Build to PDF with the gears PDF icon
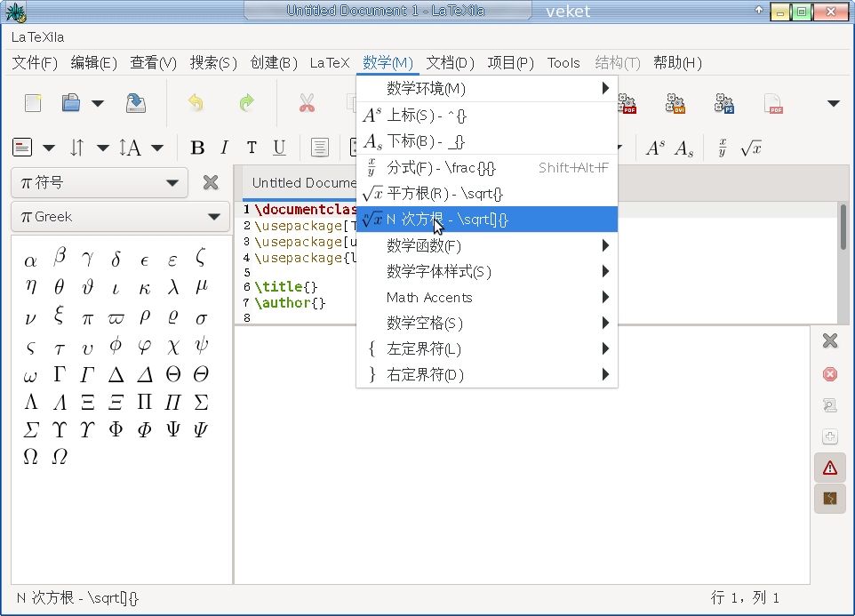The width and height of the screenshot is (855, 616). (627, 102)
